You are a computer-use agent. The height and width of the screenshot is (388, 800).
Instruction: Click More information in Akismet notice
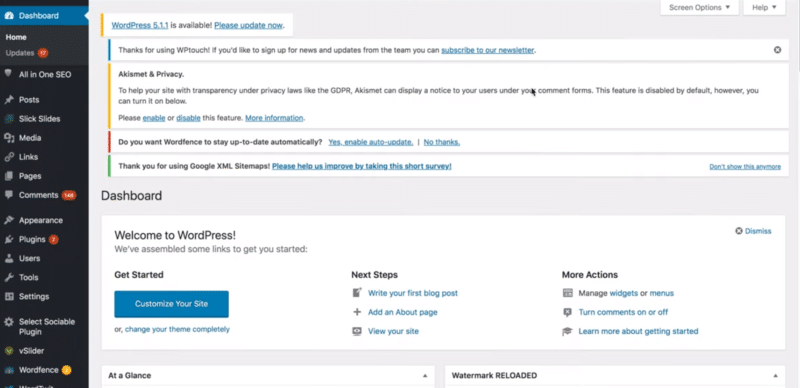tap(274, 118)
